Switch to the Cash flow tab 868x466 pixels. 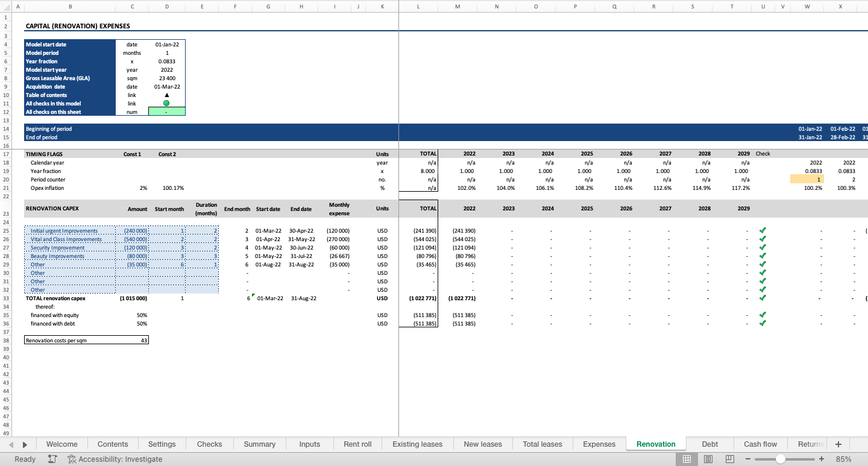pos(759,444)
